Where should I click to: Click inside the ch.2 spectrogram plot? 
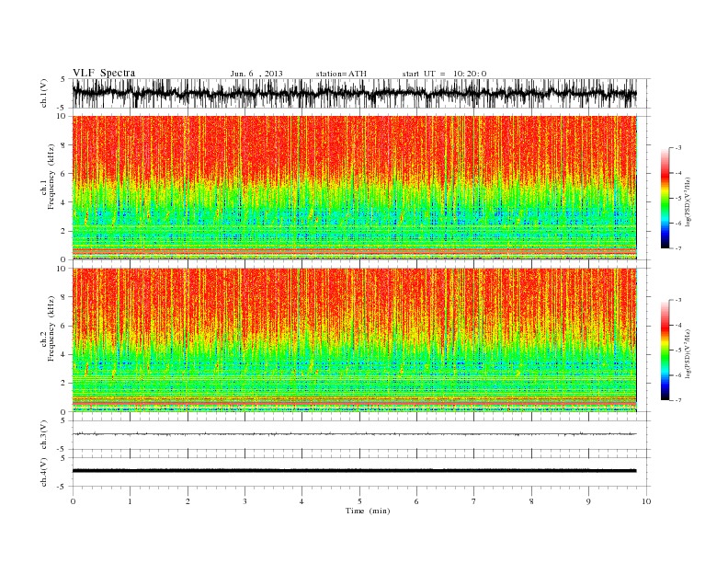(354, 340)
